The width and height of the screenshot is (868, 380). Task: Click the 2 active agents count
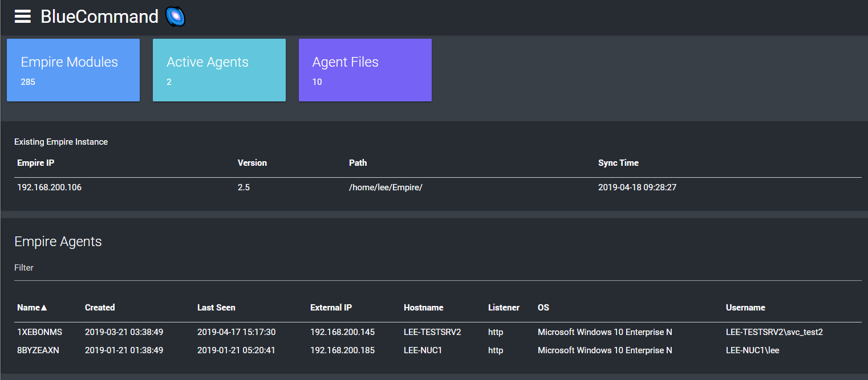(x=169, y=82)
